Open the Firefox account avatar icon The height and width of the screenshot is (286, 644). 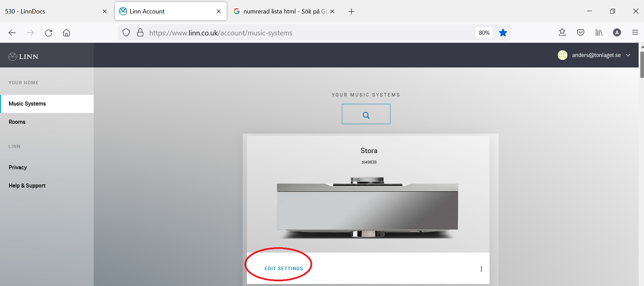coord(617,33)
